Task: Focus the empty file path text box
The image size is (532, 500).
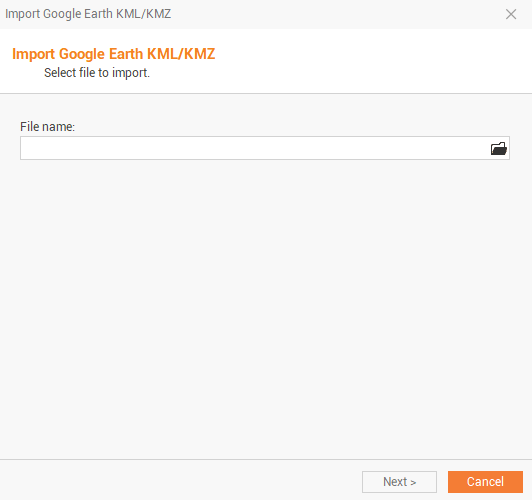Action: pos(254,148)
